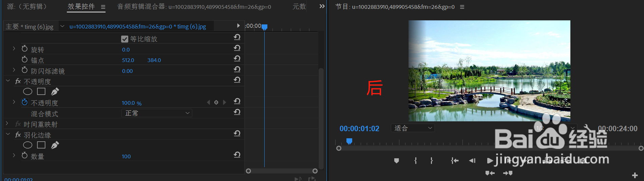Switch to 元数据 tab

pyautogui.click(x=299, y=6)
